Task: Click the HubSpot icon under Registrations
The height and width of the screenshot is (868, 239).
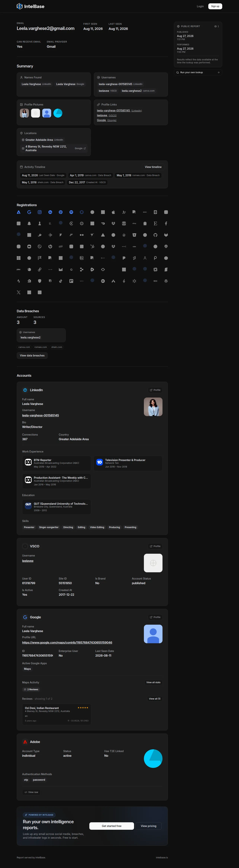Action: tap(92, 247)
